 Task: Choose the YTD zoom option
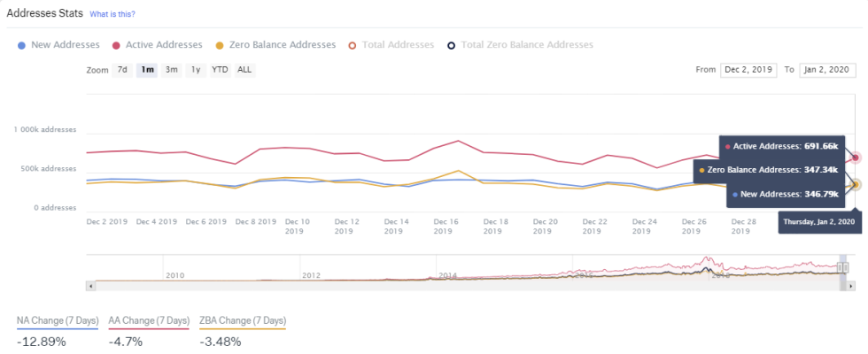(x=220, y=69)
